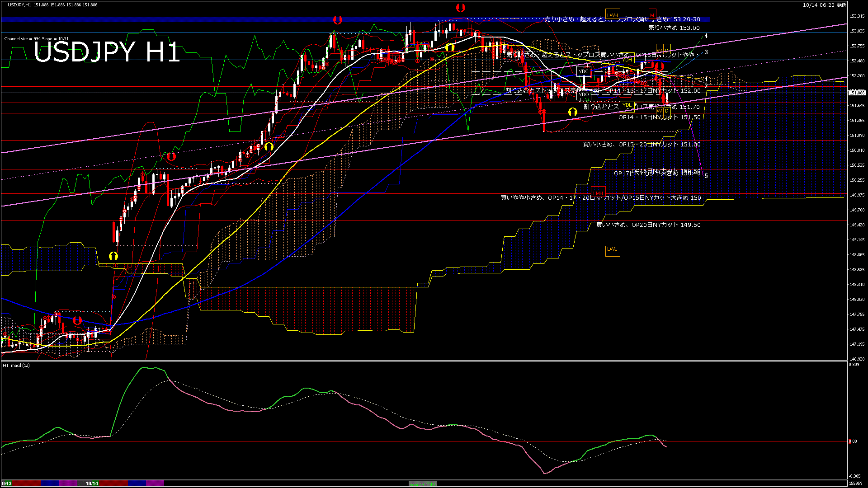Click the 10/14 date marker
This screenshot has height=488, width=868.
pos(92,483)
